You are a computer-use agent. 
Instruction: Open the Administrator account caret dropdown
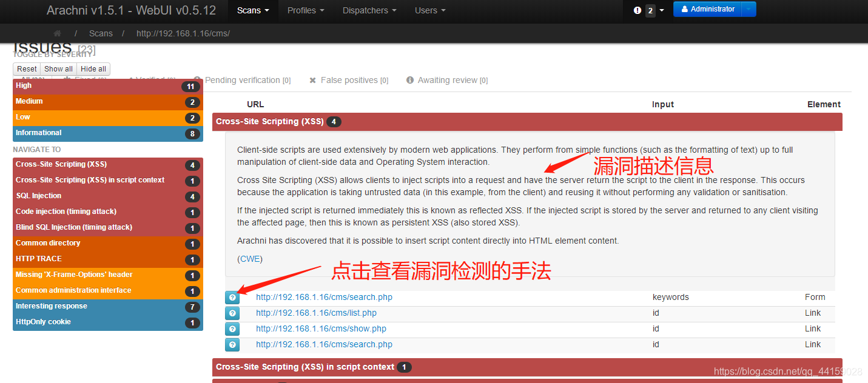(x=749, y=9)
